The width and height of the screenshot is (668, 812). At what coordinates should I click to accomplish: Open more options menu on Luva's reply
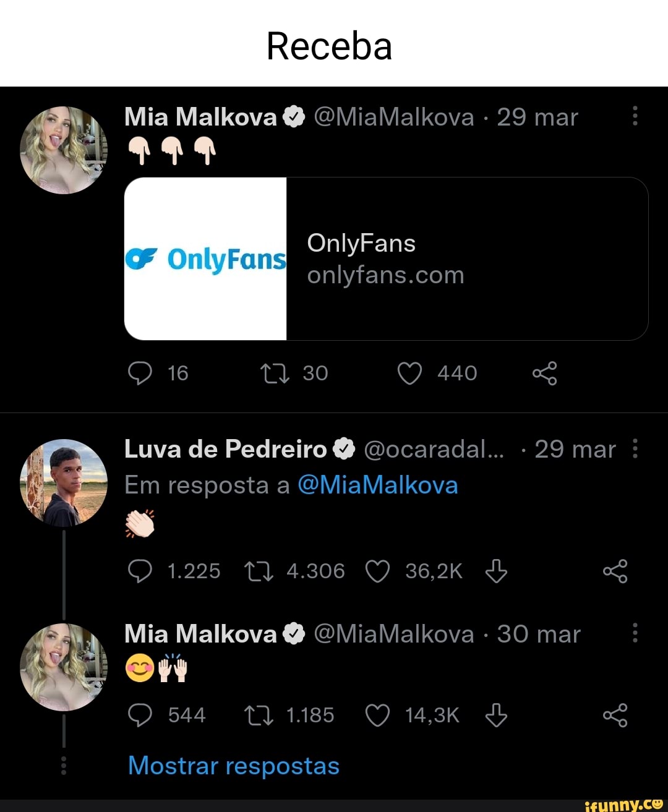tap(636, 450)
